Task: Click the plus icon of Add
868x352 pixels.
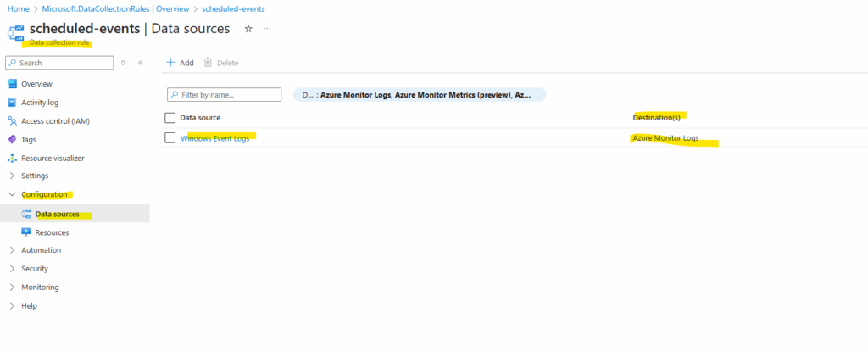Action: tap(171, 62)
